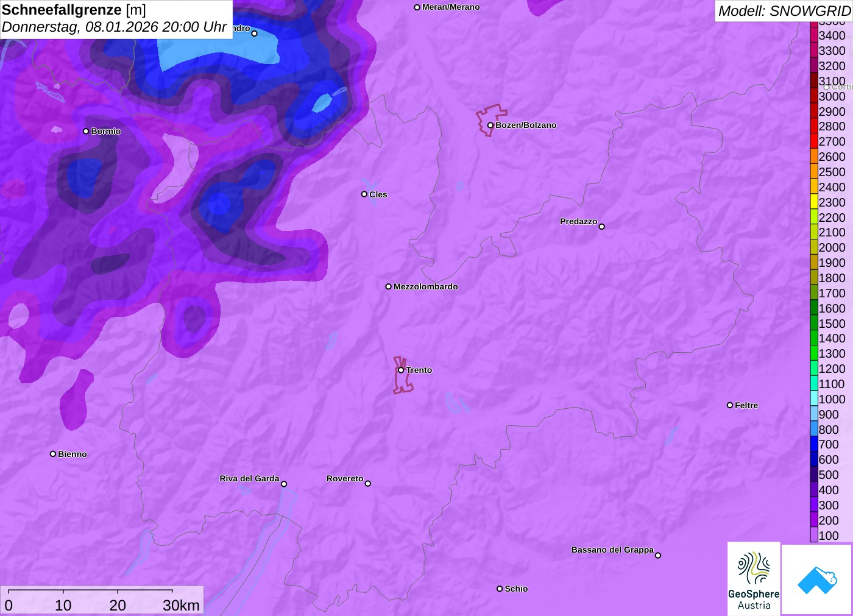
Task: Click the Bormio city marker dot
Action: tap(86, 131)
